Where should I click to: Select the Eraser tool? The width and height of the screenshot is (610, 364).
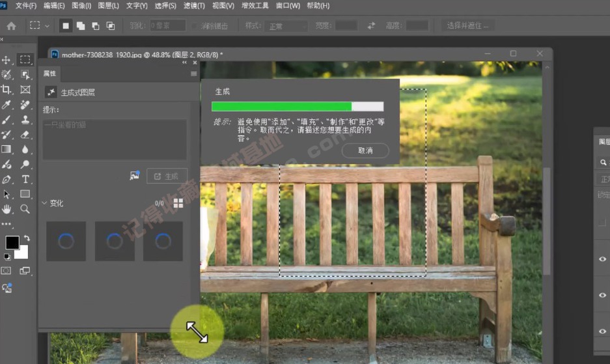coord(25,134)
